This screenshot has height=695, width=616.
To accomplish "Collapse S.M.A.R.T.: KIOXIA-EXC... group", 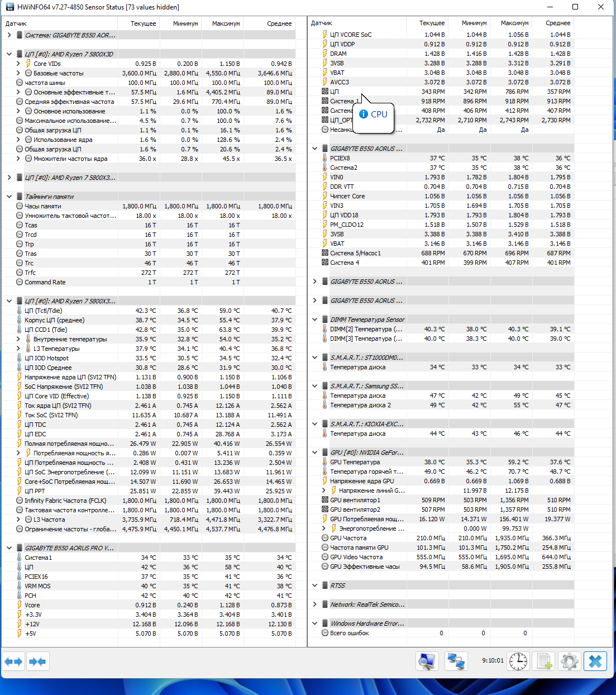I will point(314,424).
